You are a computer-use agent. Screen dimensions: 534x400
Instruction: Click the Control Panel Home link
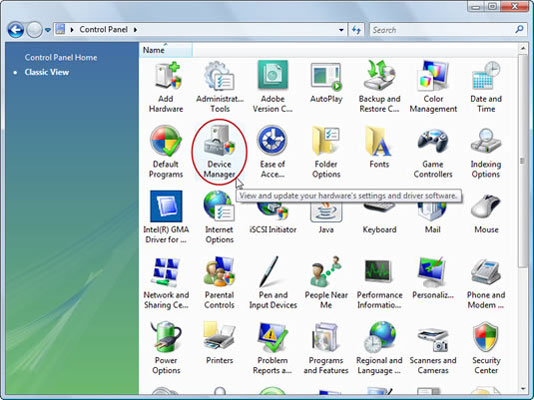coord(61,58)
